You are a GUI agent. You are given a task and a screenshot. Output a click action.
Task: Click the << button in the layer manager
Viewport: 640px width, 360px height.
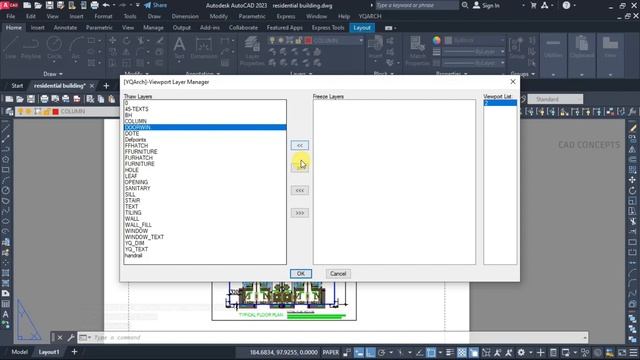pos(300,145)
